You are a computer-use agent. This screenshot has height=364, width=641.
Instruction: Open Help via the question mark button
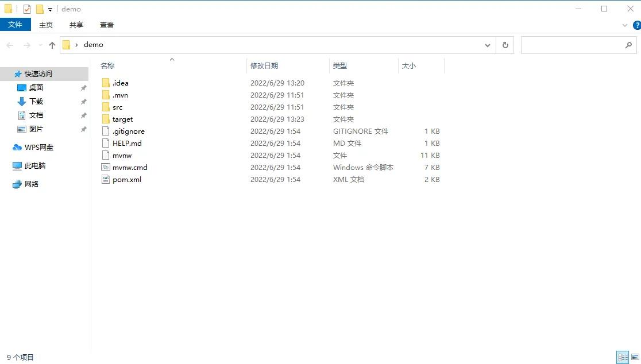[x=636, y=25]
